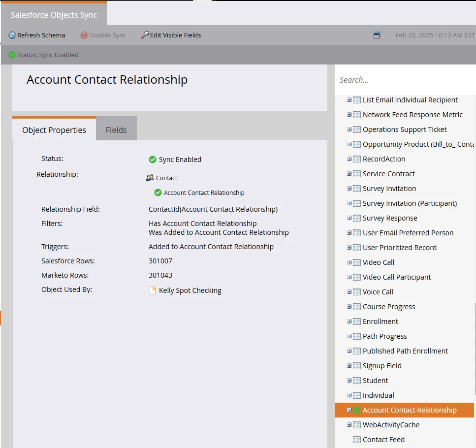Click the User Email Preferred Person icon
This screenshot has width=476, height=448.
[x=357, y=233]
